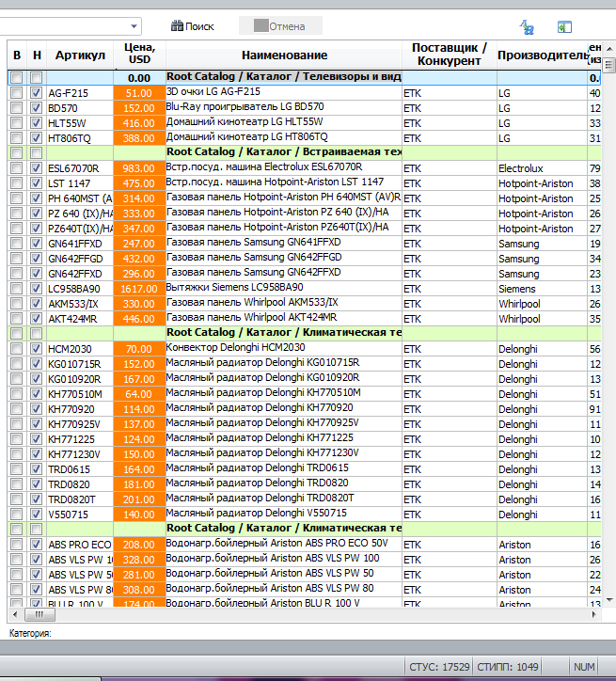Image resolution: width=616 pixels, height=681 pixels.
Task: Click the horizontal scrollbar thumb
Action: coord(39,614)
